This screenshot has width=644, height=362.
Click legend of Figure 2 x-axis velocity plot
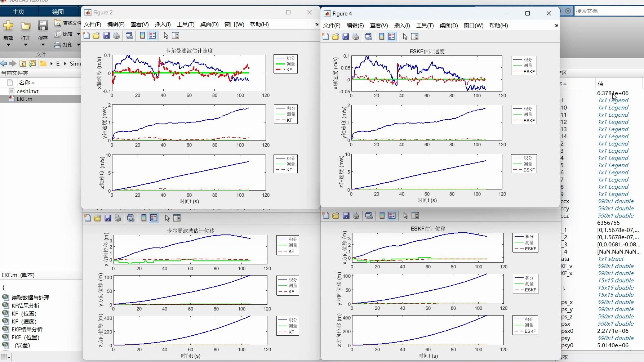(285, 64)
